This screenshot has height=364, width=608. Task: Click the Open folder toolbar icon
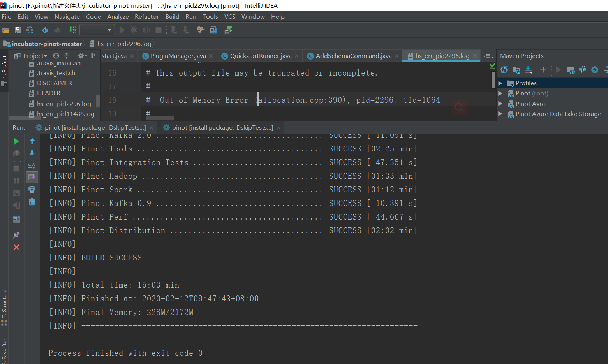click(x=6, y=30)
